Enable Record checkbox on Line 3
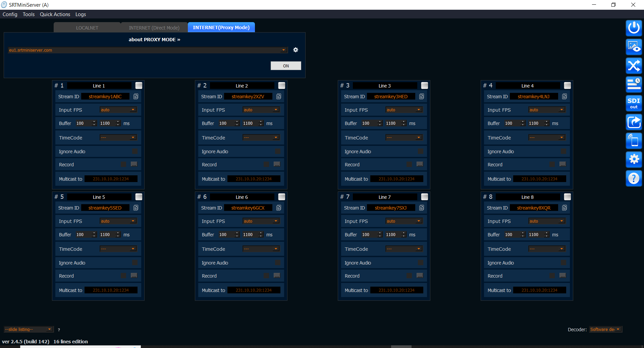Screen dimensions: 644x348 click(x=409, y=164)
